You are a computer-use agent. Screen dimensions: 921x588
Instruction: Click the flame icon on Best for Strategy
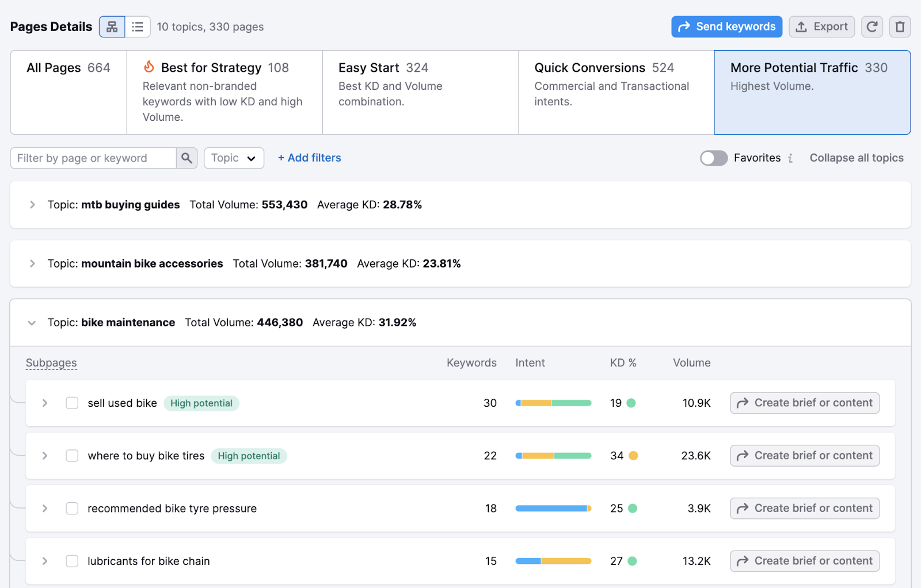pyautogui.click(x=149, y=67)
